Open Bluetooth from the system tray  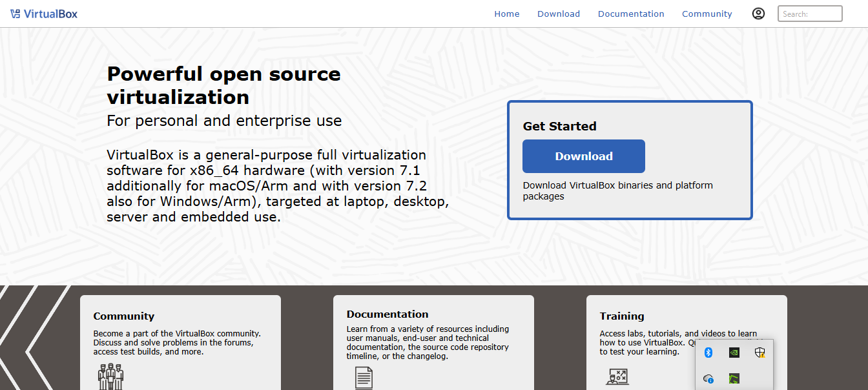708,353
